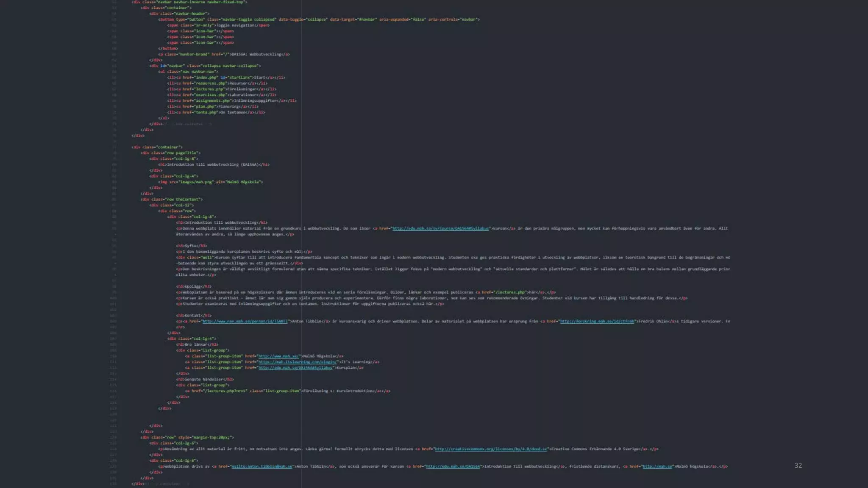The image size is (868, 488).
Task: Click the www.nav.mah.se/person/id/TSANTI URL
Action: 245,321
